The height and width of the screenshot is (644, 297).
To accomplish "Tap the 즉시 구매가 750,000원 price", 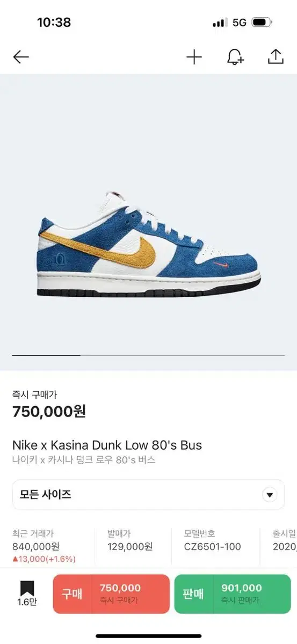I will pyautogui.click(x=49, y=412).
